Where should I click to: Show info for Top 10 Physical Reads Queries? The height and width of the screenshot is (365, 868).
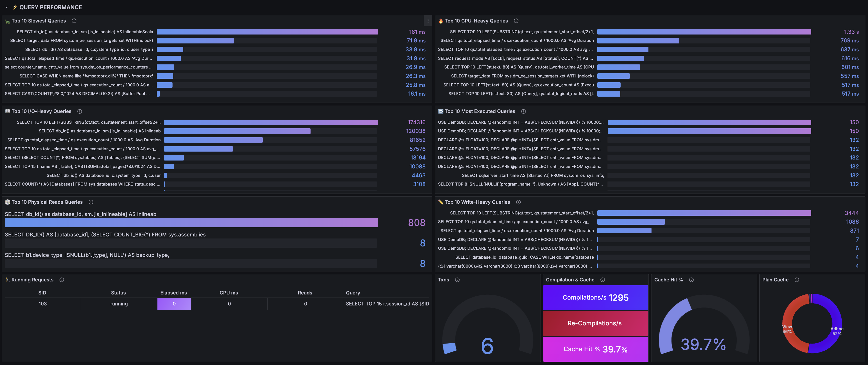(91, 202)
